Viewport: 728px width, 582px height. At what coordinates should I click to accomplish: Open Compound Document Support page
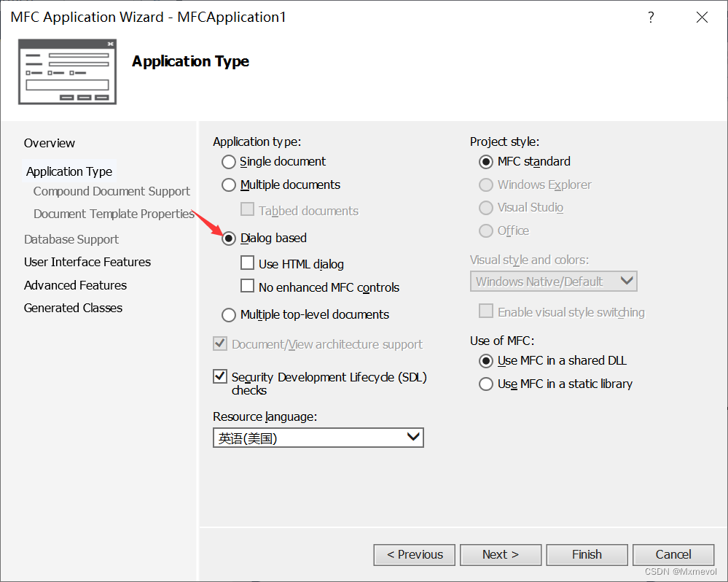coord(111,191)
